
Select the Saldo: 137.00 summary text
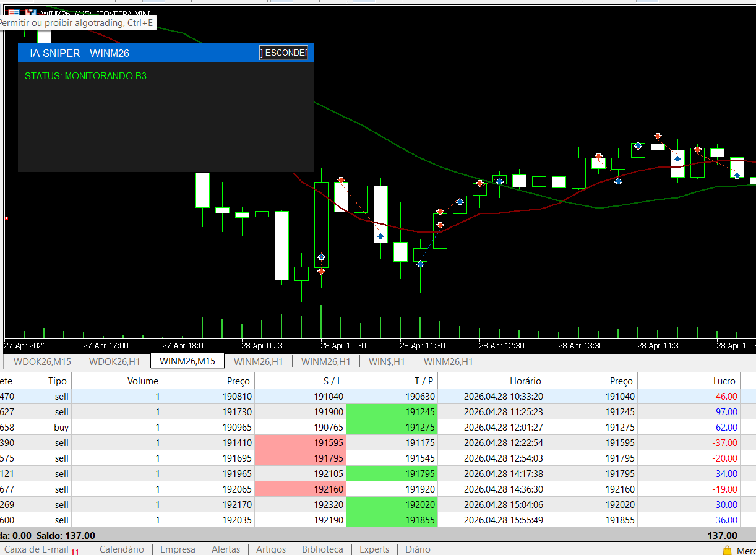[x=66, y=535]
